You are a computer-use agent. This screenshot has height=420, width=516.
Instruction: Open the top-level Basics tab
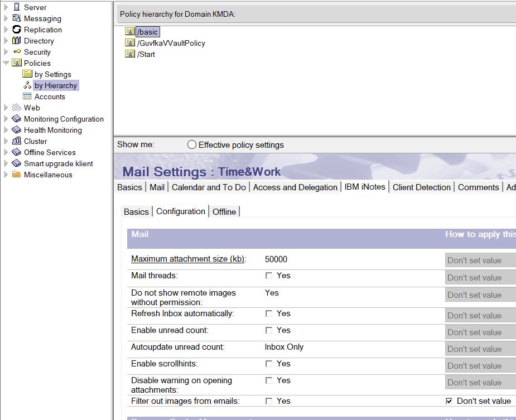[129, 187]
